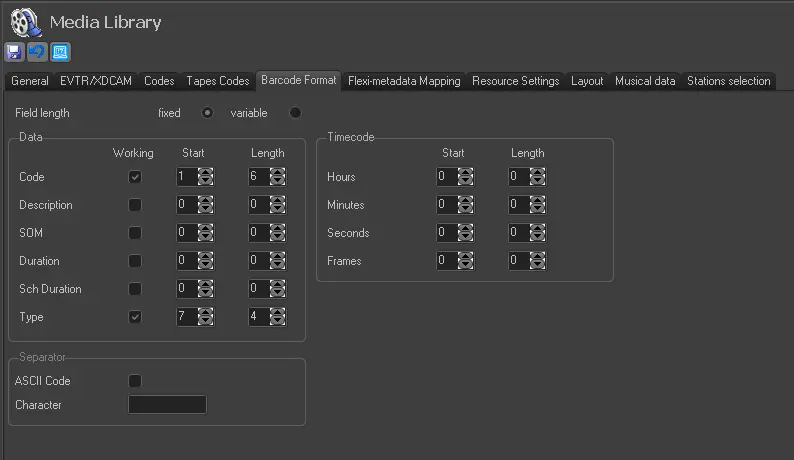Adjust the Type Length spinner arrows

coord(278,317)
